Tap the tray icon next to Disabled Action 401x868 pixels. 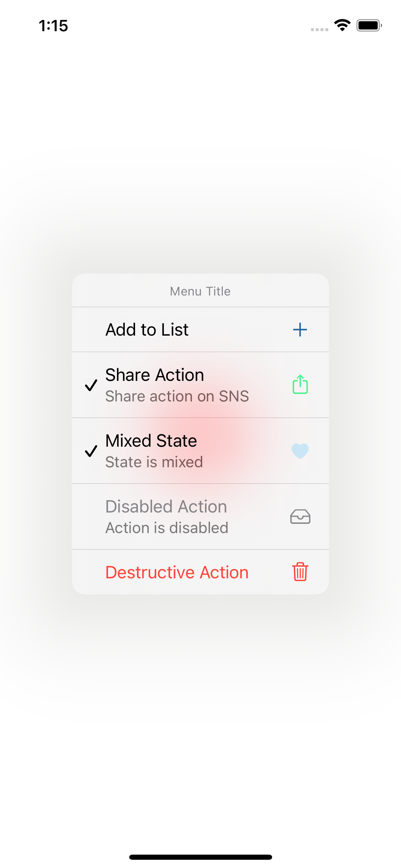[x=300, y=516]
